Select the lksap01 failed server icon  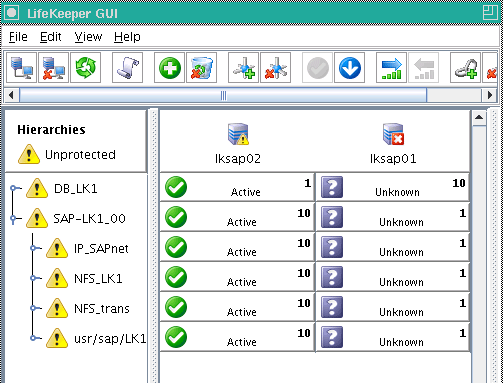pos(393,134)
